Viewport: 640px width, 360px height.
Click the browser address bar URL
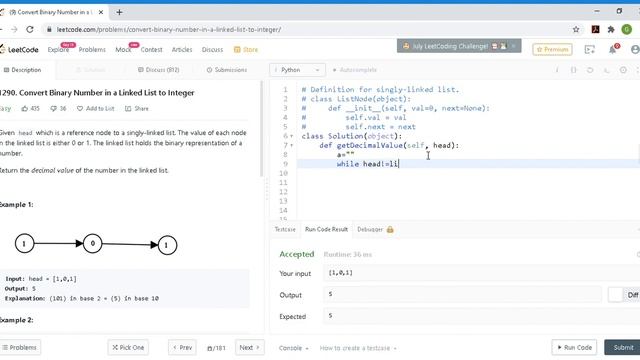coord(169,29)
